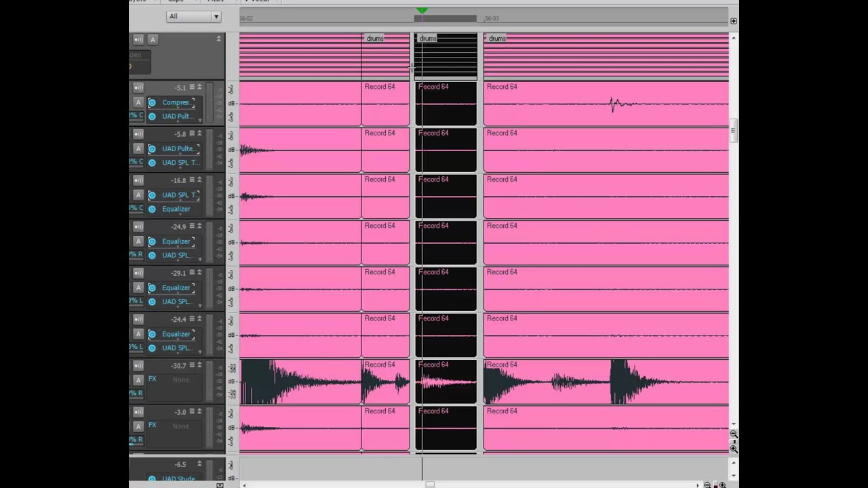868x488 pixels.
Task: Select the selected Record 64 clip on the -30.7 track
Action: [446, 382]
